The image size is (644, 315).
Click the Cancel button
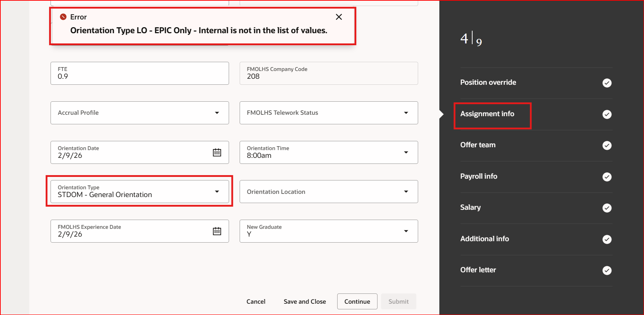pyautogui.click(x=256, y=302)
